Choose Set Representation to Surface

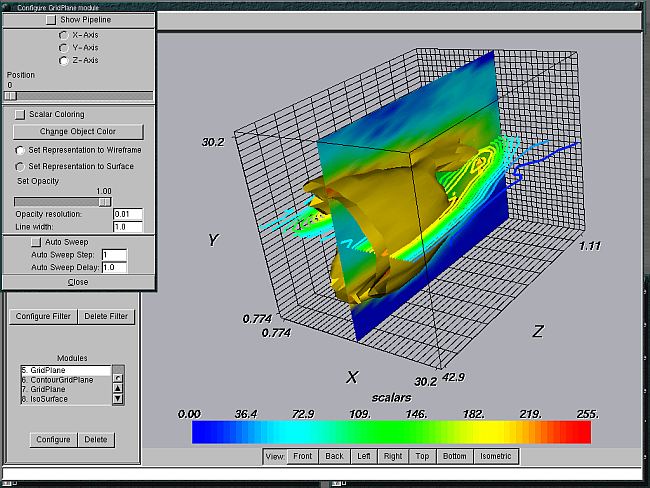tap(20, 166)
